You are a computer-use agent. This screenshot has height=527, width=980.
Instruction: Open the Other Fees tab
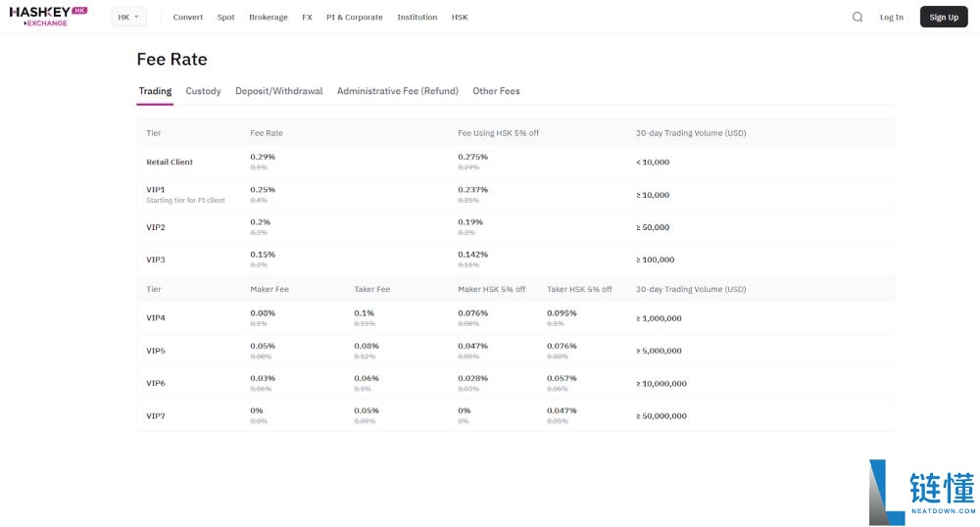click(496, 91)
